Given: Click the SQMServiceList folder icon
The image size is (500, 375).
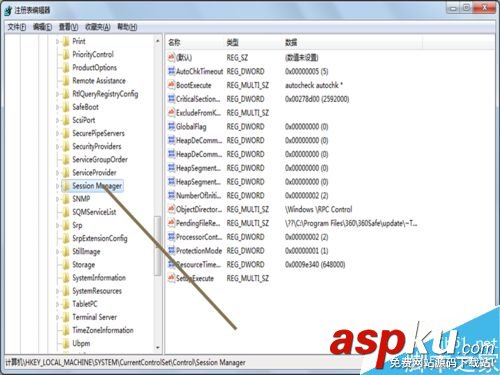Looking at the screenshot, I should pyautogui.click(x=66, y=212).
